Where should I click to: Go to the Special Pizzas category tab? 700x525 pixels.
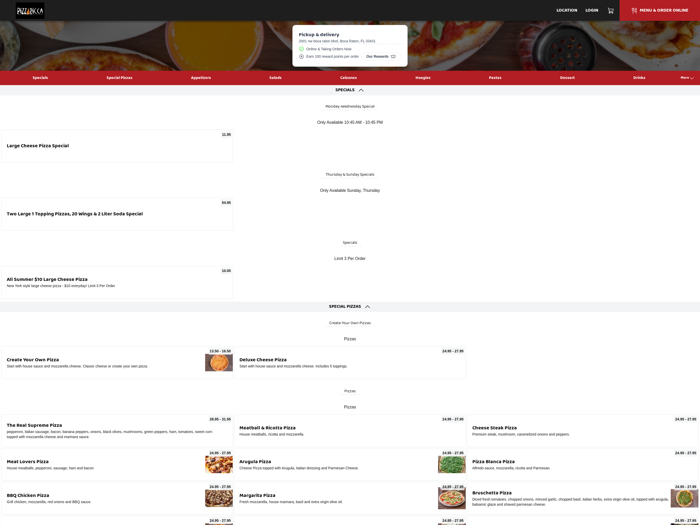119,78
